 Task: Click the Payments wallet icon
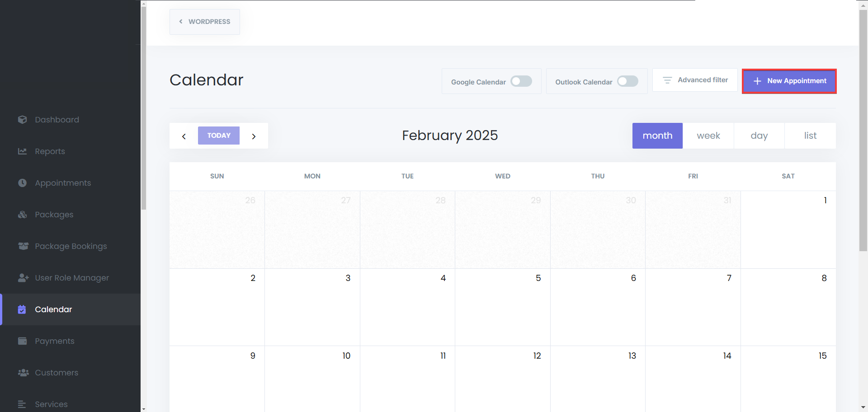click(23, 341)
